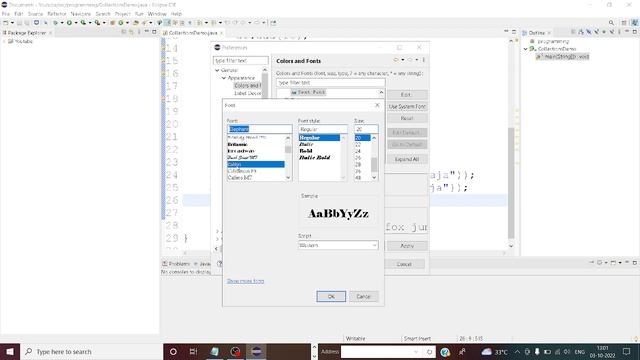This screenshot has width=640, height=360.
Task: Open the Window menu
Action: (157, 14)
